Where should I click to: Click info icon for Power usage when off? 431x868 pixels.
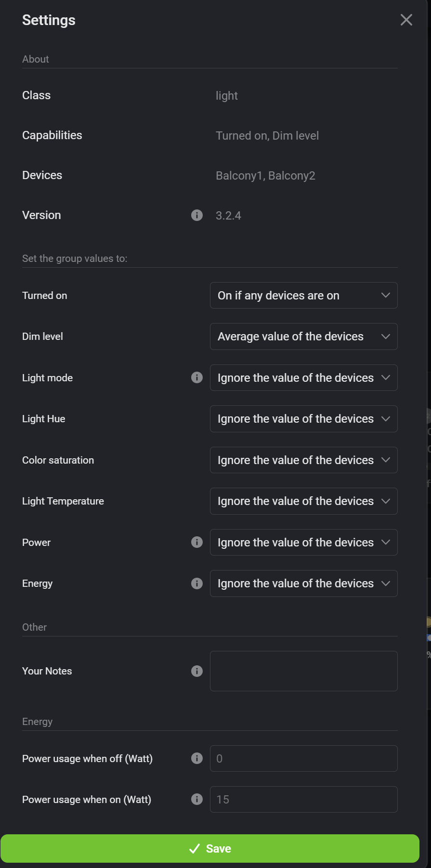197,758
